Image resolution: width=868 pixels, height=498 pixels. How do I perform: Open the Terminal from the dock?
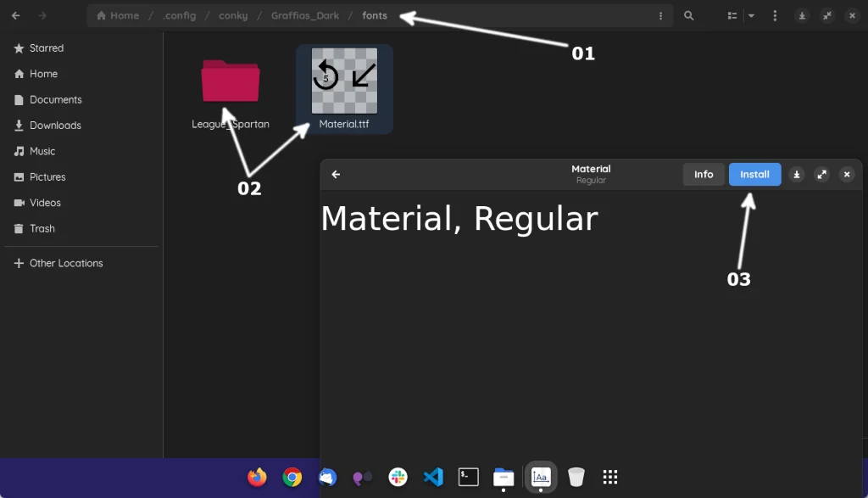click(468, 477)
